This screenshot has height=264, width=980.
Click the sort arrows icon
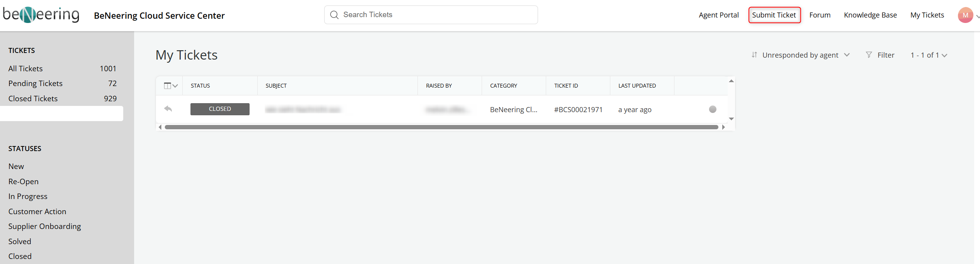754,55
